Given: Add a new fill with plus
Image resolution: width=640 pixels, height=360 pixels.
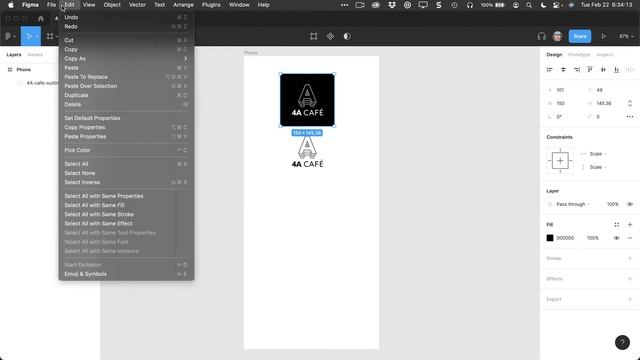Looking at the screenshot, I should [630, 224].
